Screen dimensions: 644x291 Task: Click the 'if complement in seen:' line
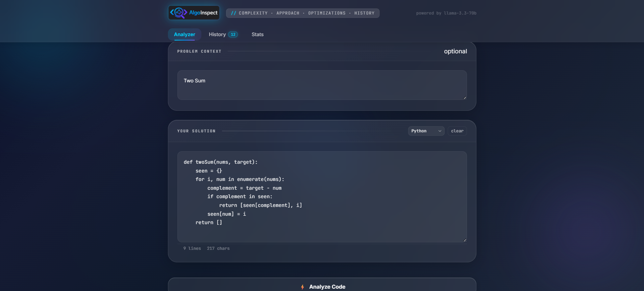(240, 196)
